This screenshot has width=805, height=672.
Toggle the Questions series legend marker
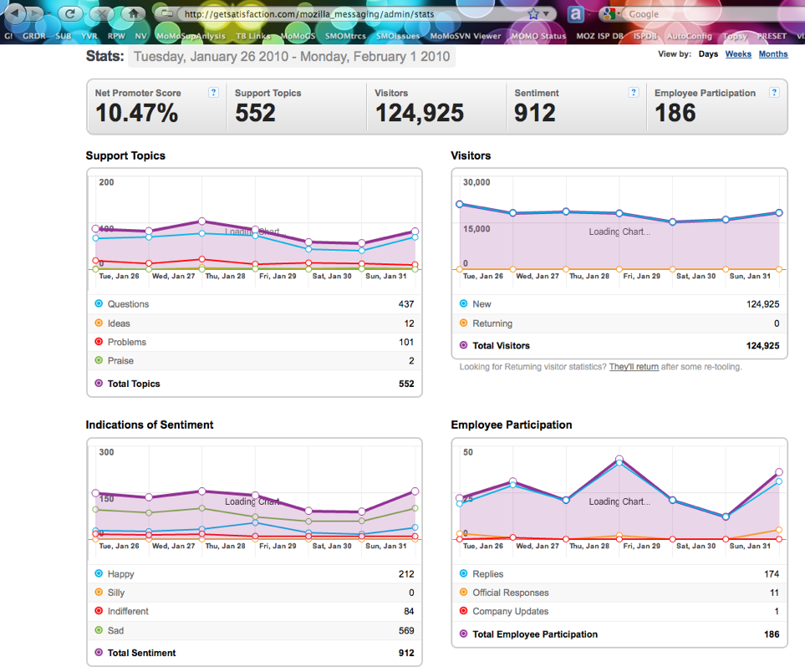99,303
